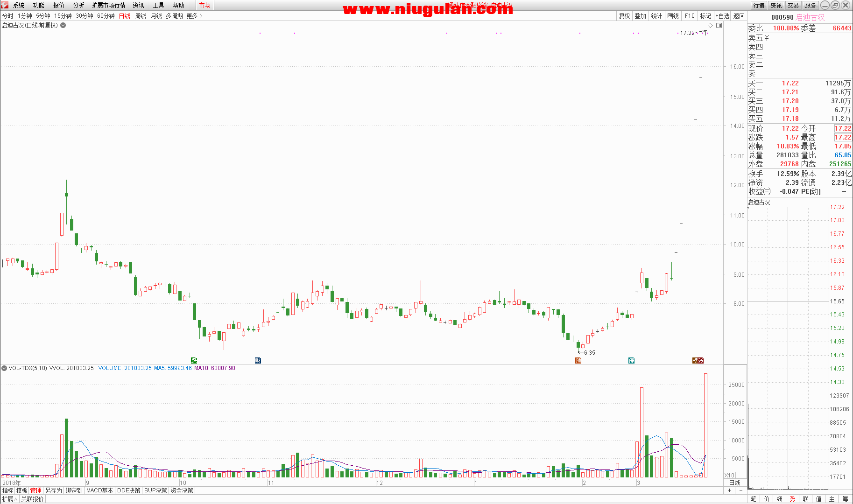Open the F10 company info
Screen dimensions: 853x504
click(x=690, y=16)
